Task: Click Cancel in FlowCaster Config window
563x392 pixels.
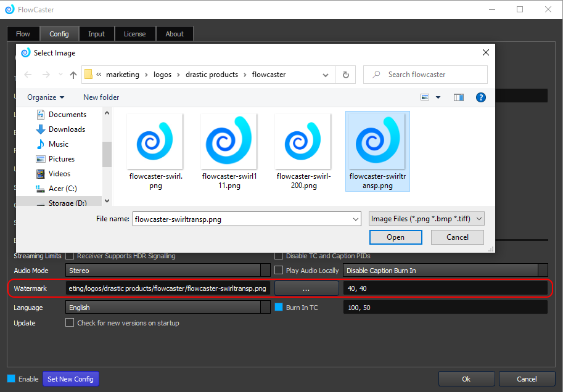Action: 527,378
